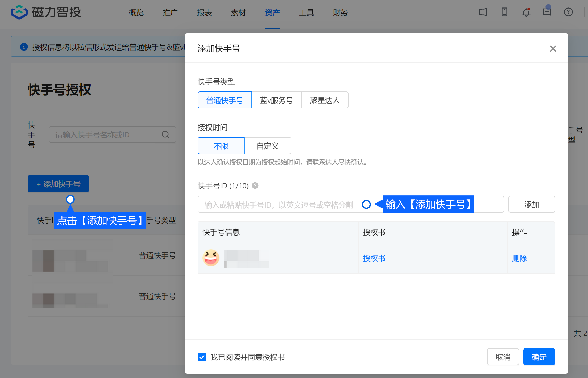The width and height of the screenshot is (588, 378).
Task: Click 删除 to remove the account row
Action: click(x=519, y=258)
